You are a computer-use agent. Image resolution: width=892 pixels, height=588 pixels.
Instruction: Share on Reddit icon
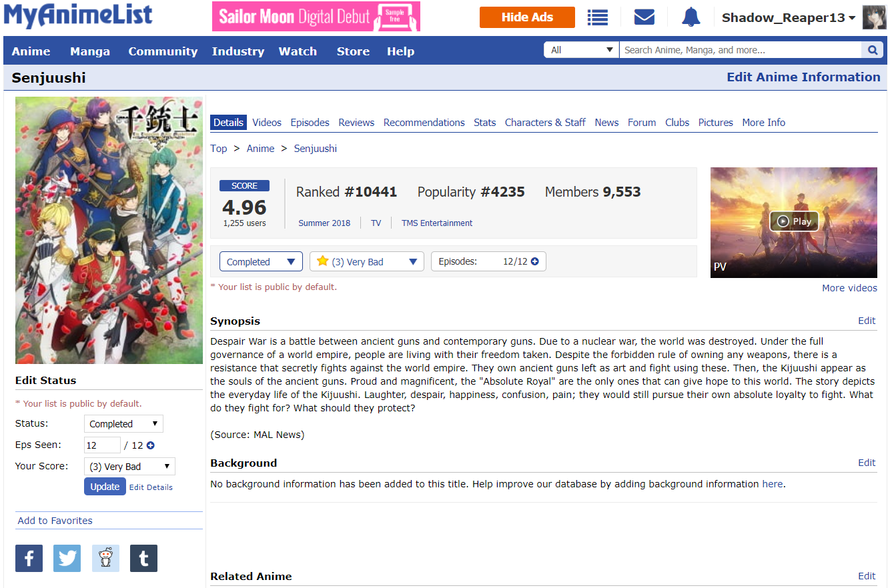(105, 558)
